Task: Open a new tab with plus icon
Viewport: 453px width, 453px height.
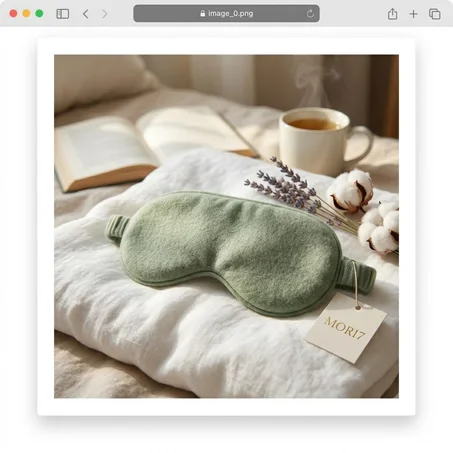Action: coord(413,14)
